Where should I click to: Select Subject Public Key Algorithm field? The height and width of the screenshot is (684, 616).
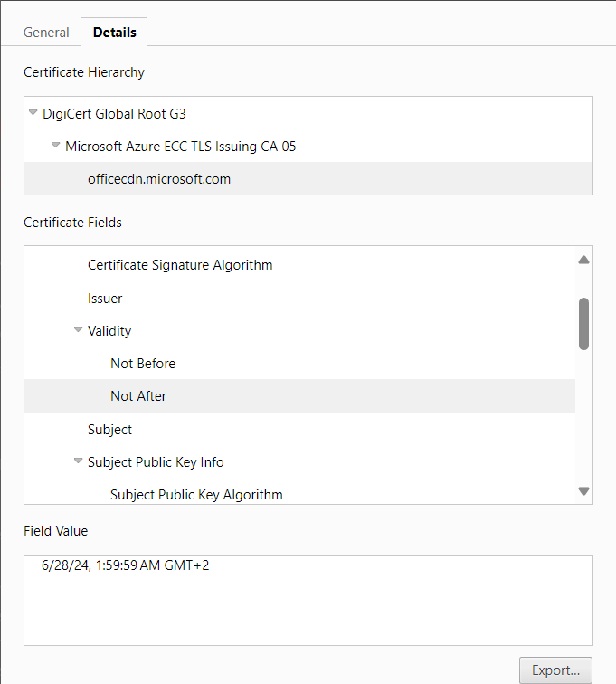coord(197,495)
